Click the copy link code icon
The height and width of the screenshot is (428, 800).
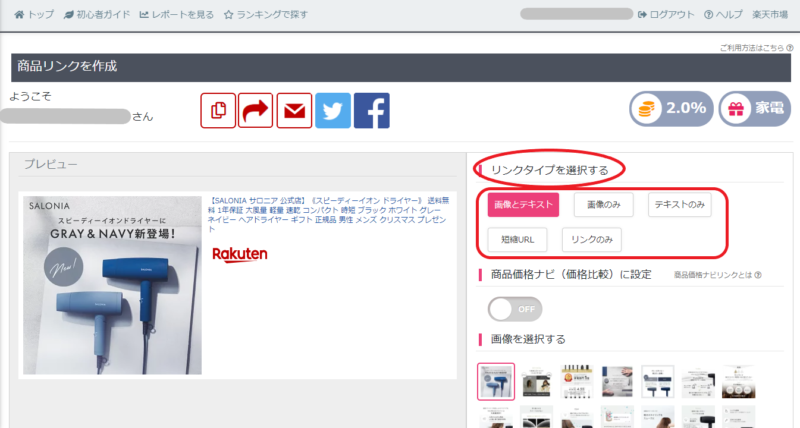point(218,110)
